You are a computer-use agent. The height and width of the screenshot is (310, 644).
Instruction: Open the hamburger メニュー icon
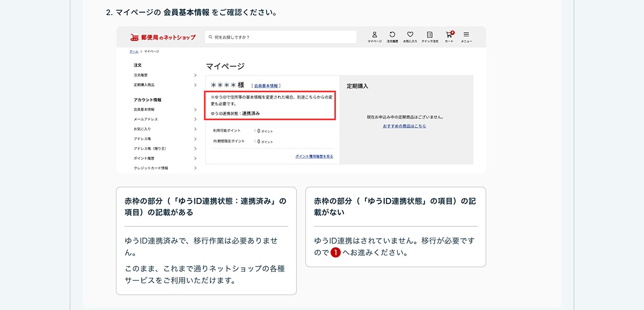pyautogui.click(x=466, y=34)
